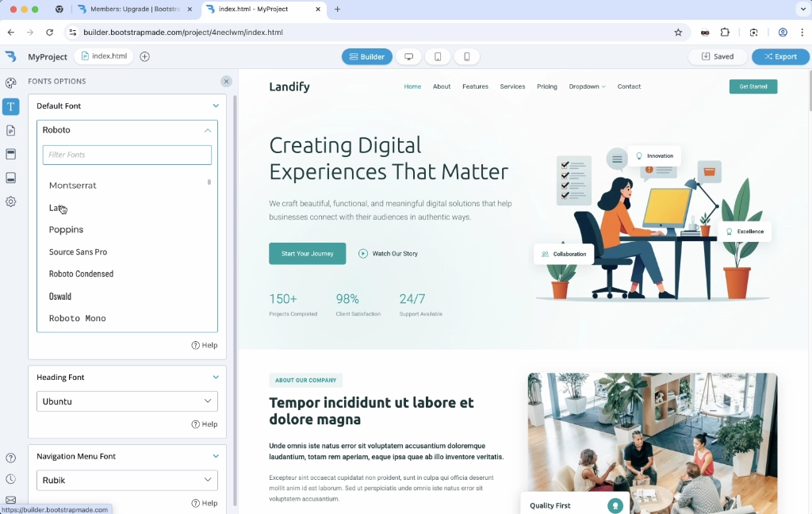Open the tab search chevron in Chrome
Screen dimensions: 812x514
coord(803,9)
